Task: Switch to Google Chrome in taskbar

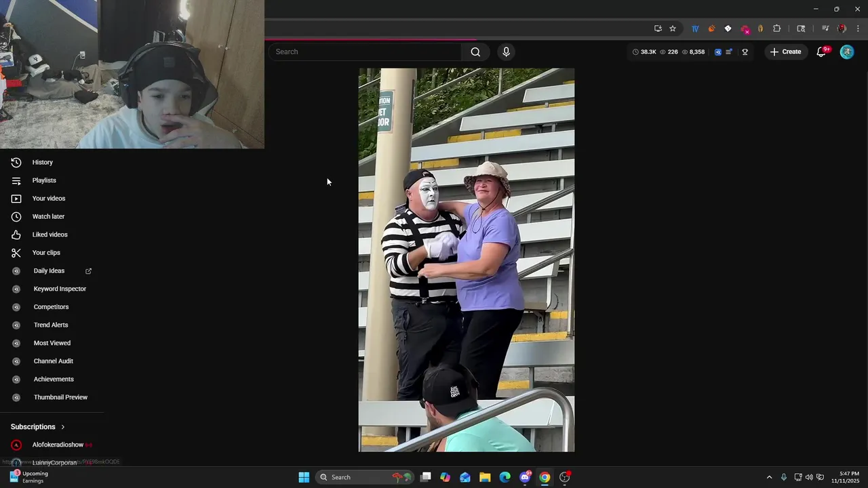Action: pyautogui.click(x=545, y=477)
